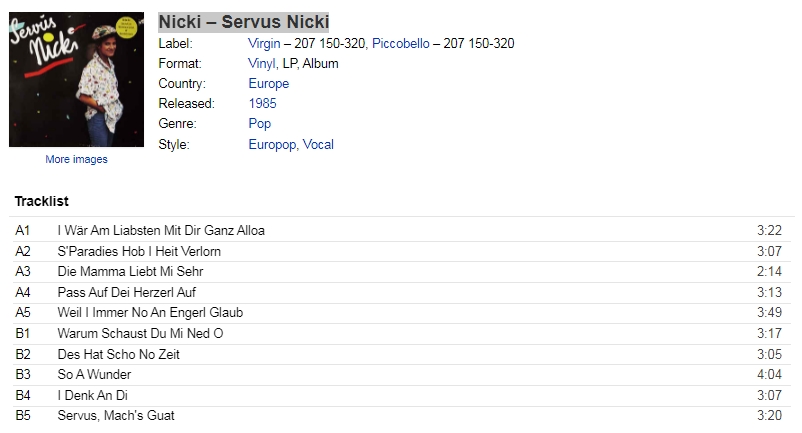Click the More images link
802x433 pixels.
pos(76,159)
